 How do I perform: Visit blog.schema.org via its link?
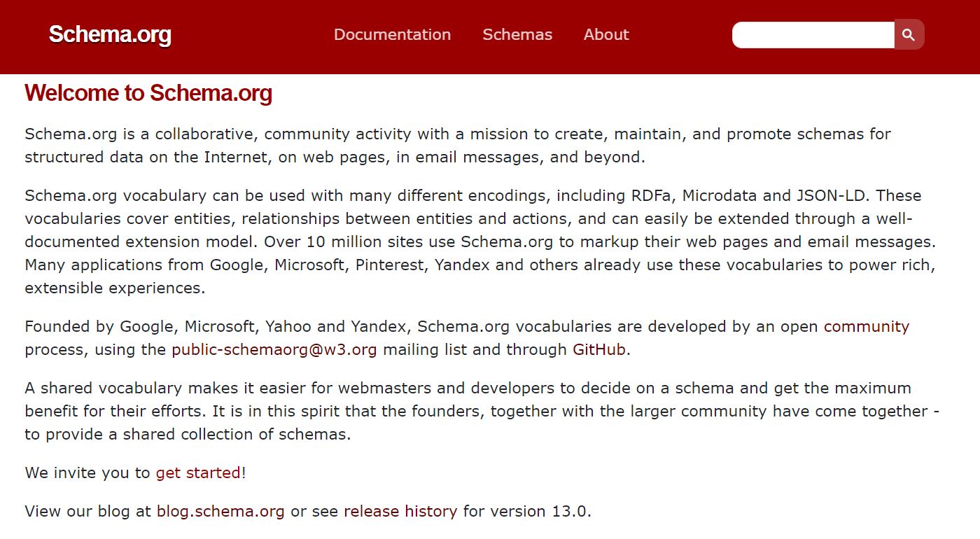point(220,511)
